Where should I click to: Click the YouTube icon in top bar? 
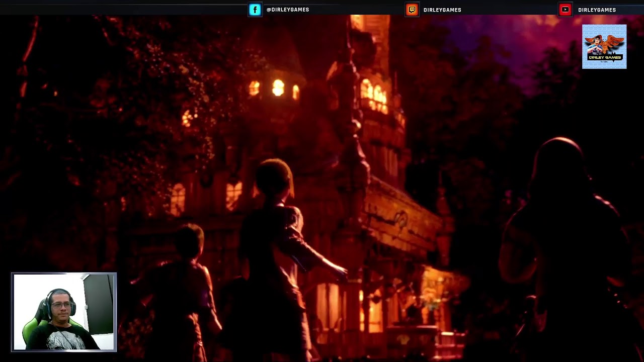(x=566, y=10)
